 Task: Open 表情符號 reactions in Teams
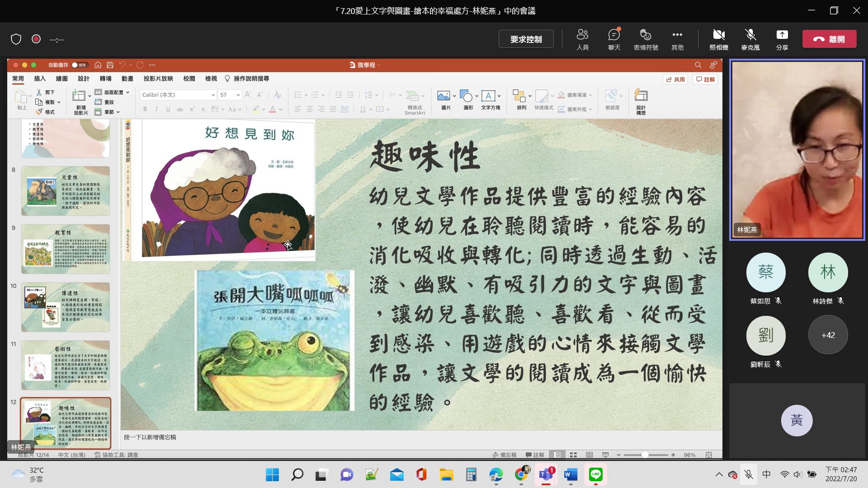tap(646, 39)
